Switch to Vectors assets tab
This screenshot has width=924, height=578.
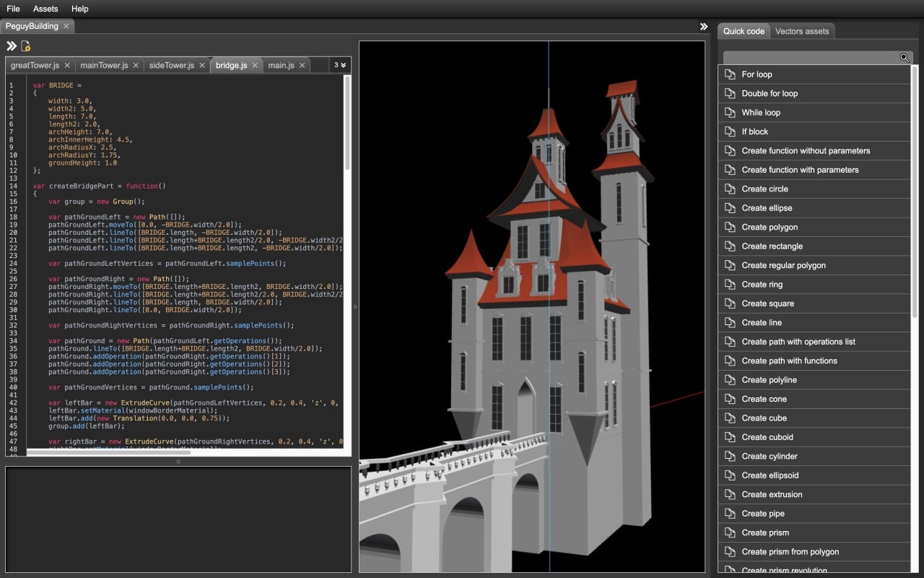click(801, 31)
